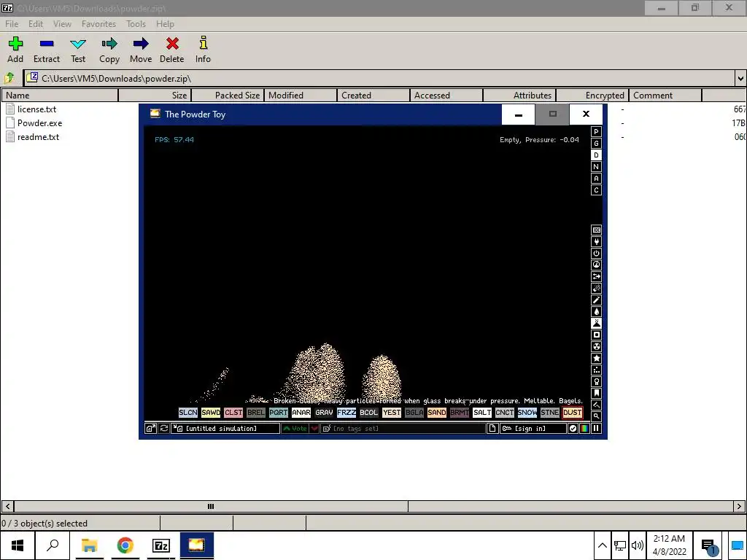Click the green Vote up button
Viewport: 747px width, 560px height.
pyautogui.click(x=295, y=429)
